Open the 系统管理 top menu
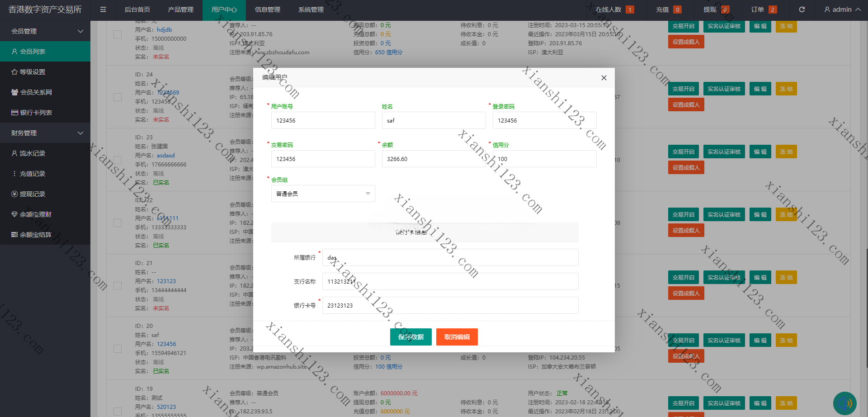This screenshot has height=417, width=868. pyautogui.click(x=311, y=9)
